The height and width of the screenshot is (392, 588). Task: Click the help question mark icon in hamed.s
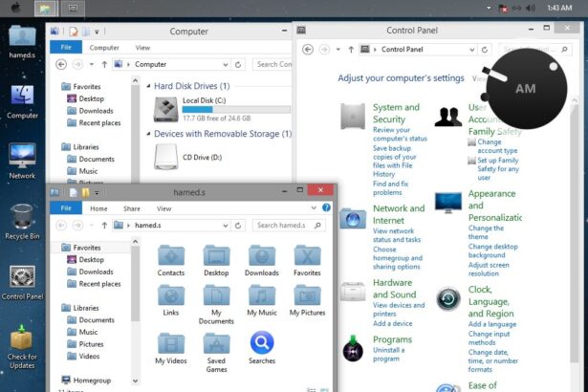point(326,207)
